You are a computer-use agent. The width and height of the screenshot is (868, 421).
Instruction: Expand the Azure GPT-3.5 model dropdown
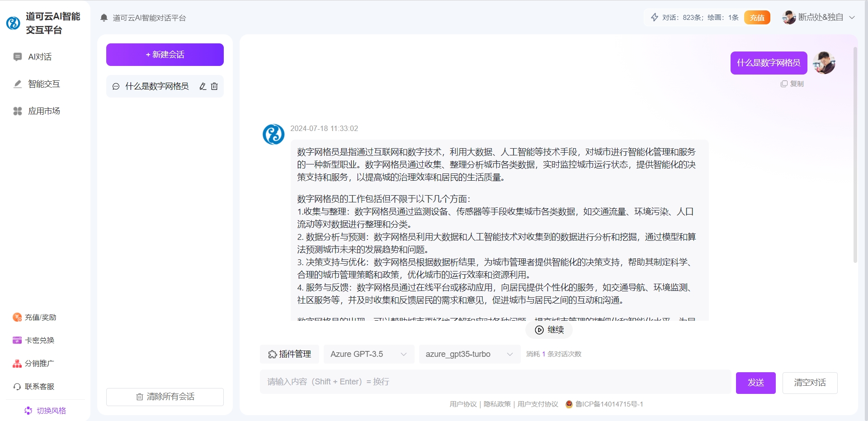(368, 354)
